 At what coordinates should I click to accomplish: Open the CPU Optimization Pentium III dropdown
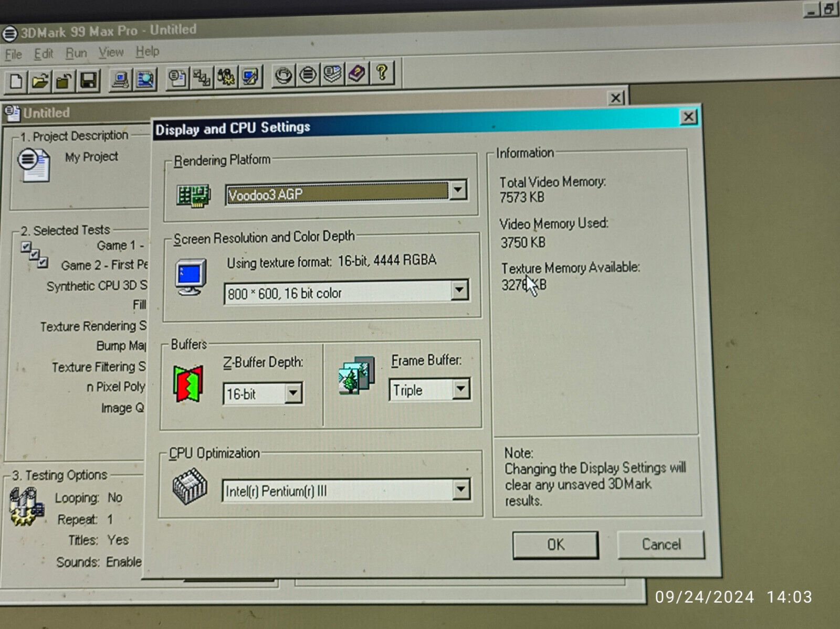tap(460, 489)
